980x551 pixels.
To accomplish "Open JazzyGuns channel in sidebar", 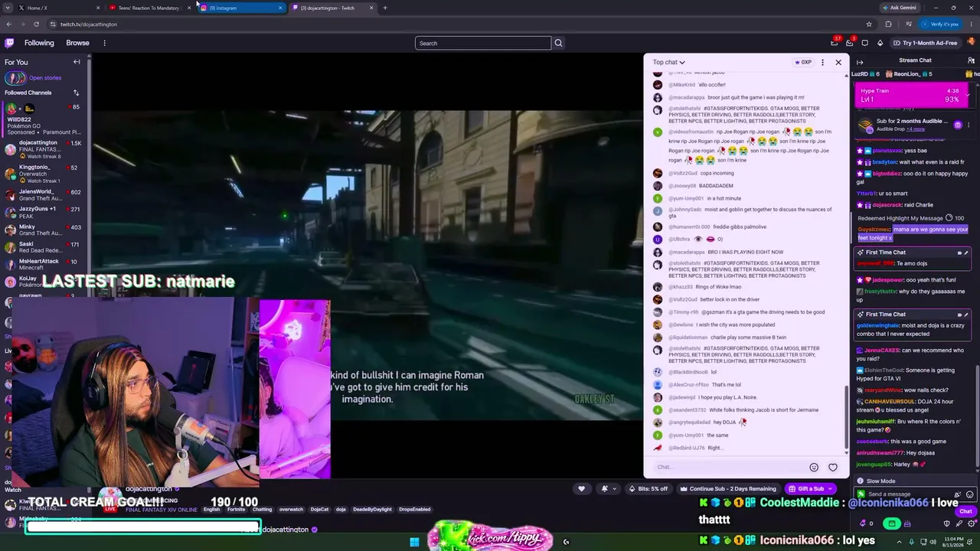I will click(x=44, y=212).
